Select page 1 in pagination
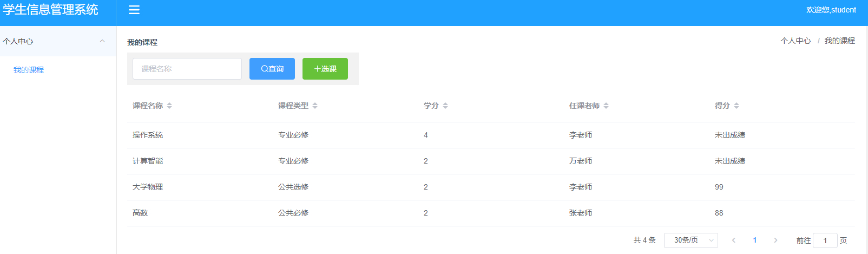Screen dimensions: 868x254 [755, 240]
